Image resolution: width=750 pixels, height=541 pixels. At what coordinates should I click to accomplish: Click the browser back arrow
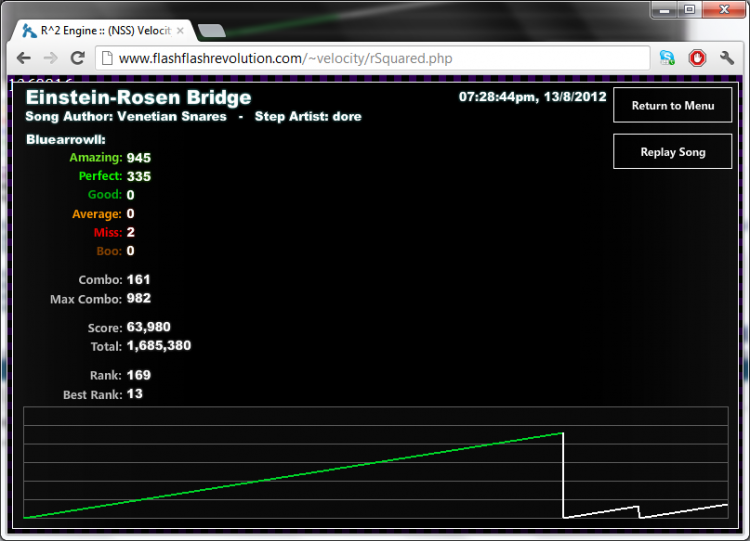(x=23, y=58)
